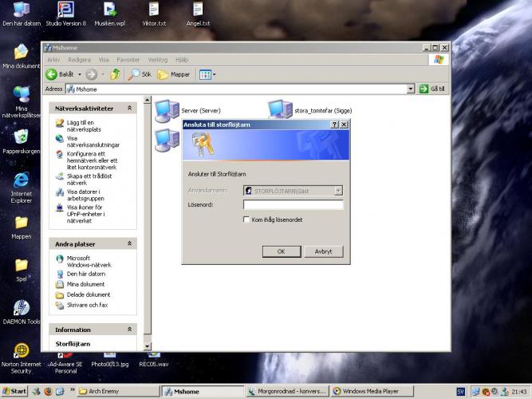
Task: Click the green Bakåt back arrow
Action: [x=51, y=74]
